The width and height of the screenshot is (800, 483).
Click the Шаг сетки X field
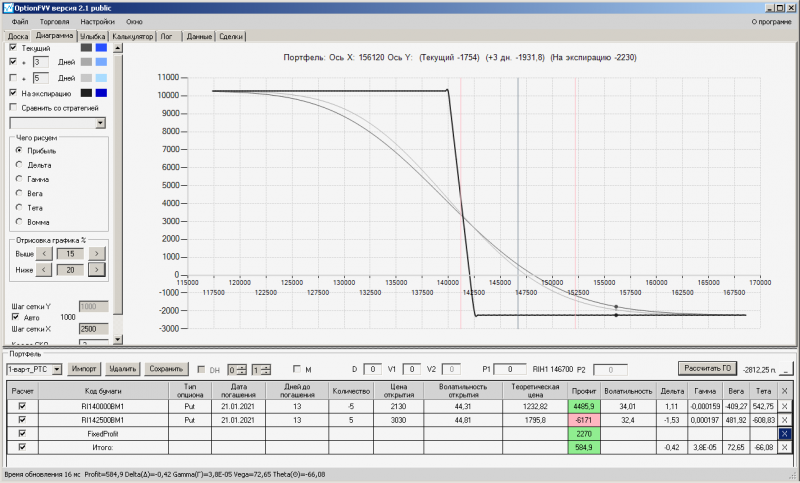tap(94, 329)
